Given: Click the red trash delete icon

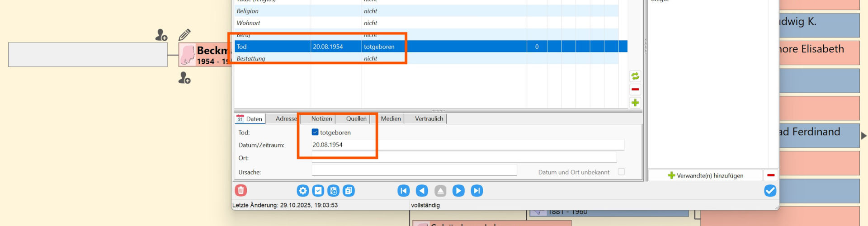Looking at the screenshot, I should coord(241,191).
